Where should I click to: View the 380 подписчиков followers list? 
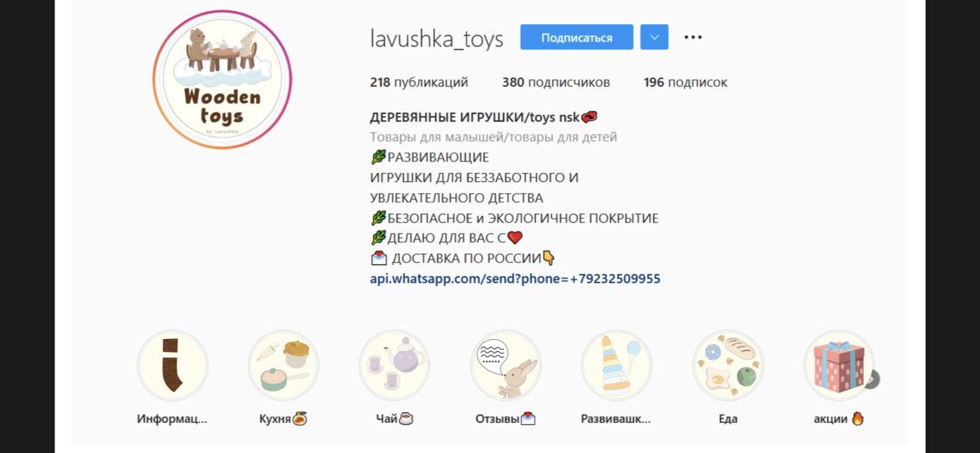[556, 82]
